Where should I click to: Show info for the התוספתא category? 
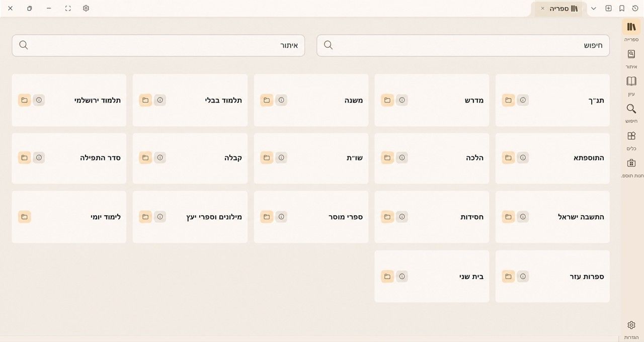(x=523, y=157)
